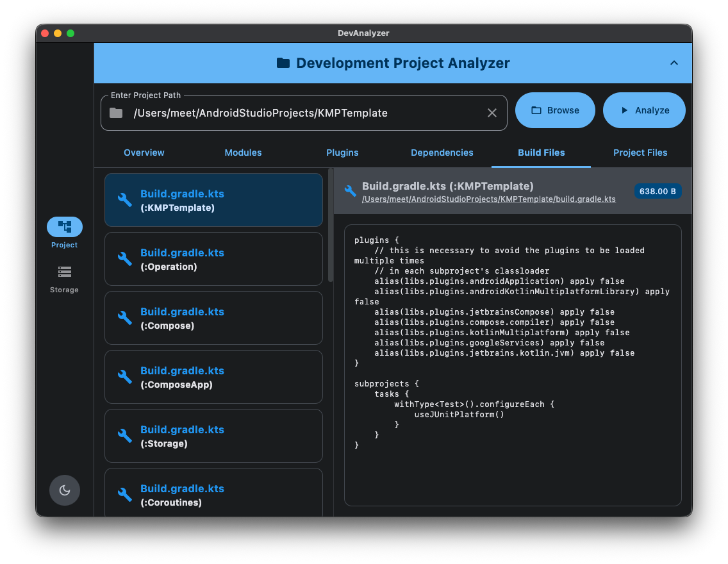Open the build.gradle.kts file path link

click(488, 199)
